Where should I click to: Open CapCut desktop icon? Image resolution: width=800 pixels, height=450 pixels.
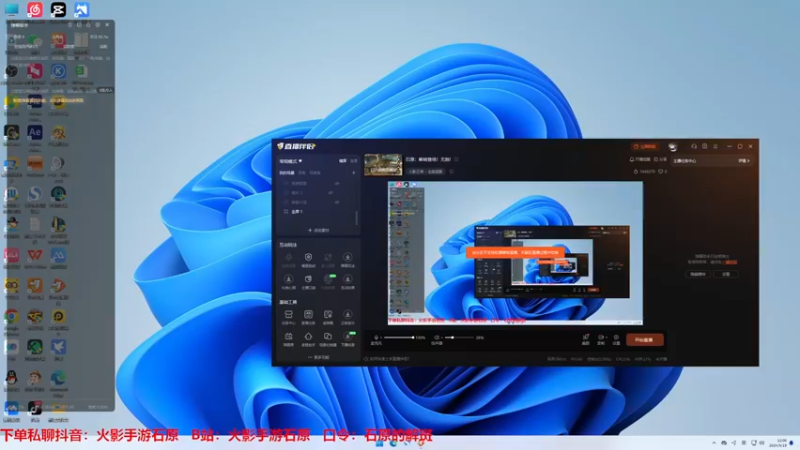click(x=58, y=9)
